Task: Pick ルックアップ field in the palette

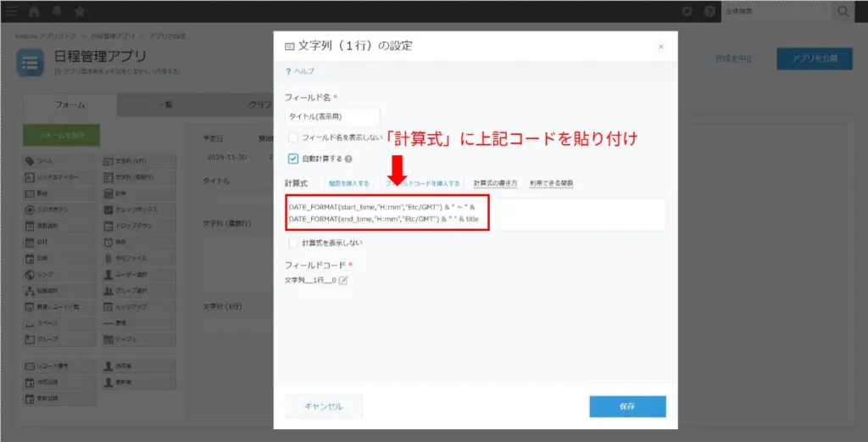Action: 139,307
